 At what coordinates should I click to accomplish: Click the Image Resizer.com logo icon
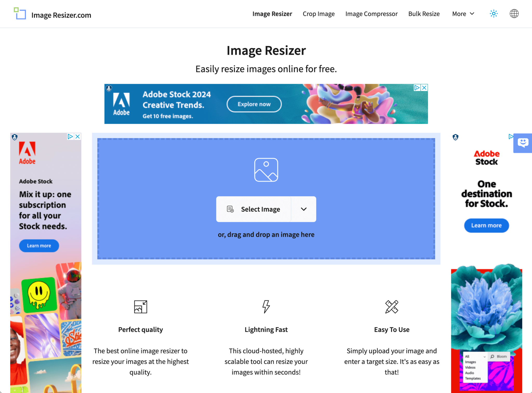[x=20, y=14]
